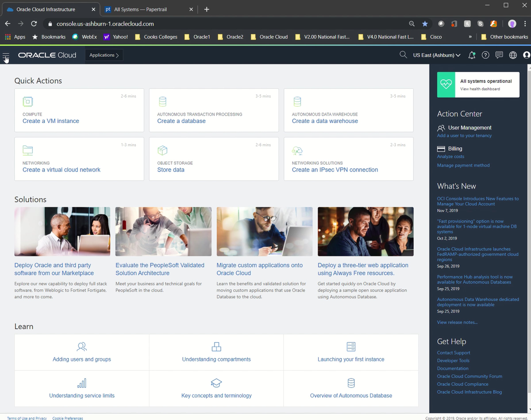Viewport: 531px width, 420px height.
Task: Open the Oracle2 bookmarks folder
Action: coord(230,37)
